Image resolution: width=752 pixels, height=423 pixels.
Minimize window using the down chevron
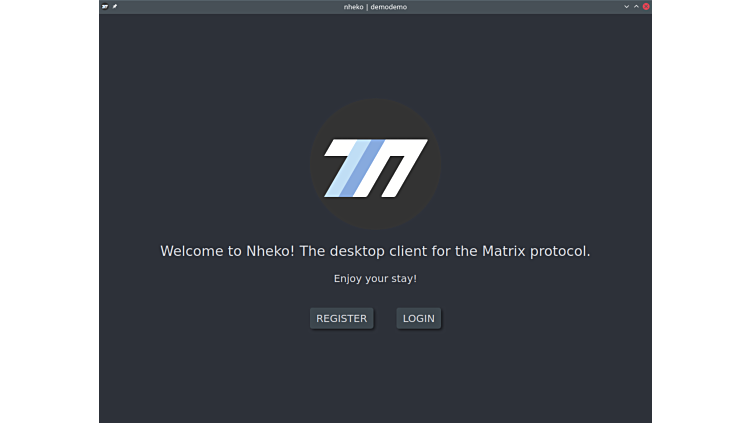627,6
